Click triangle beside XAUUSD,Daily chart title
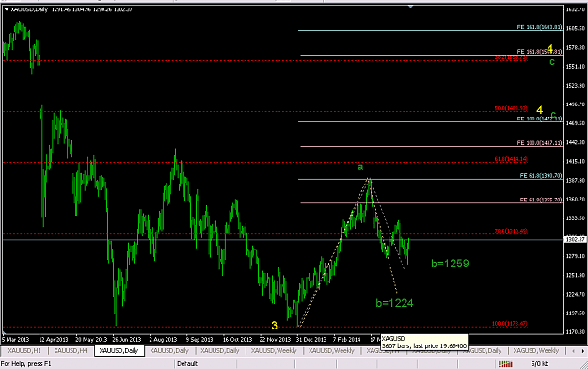Image resolution: width=588 pixels, height=369 pixels. pyautogui.click(x=7, y=9)
